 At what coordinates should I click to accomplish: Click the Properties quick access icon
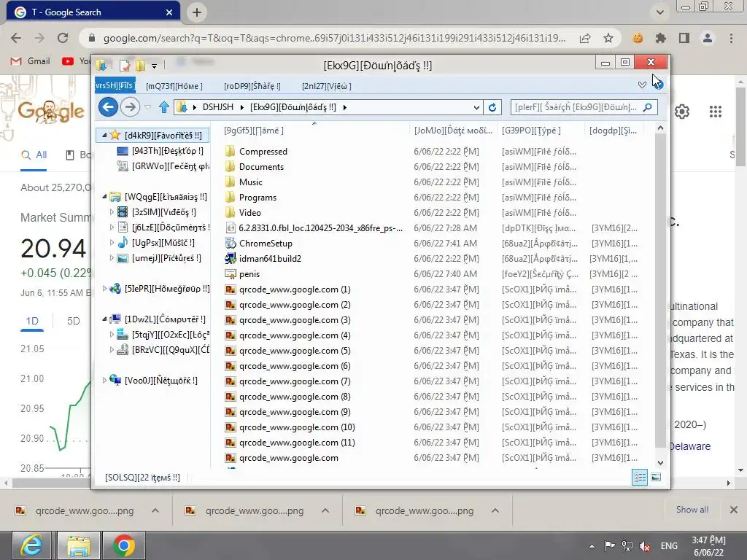pyautogui.click(x=125, y=65)
